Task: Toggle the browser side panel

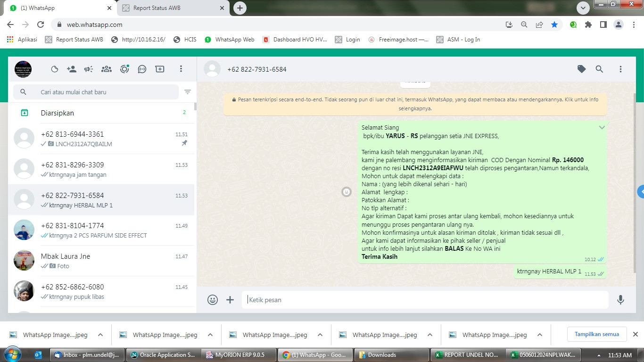Action: pyautogui.click(x=603, y=25)
